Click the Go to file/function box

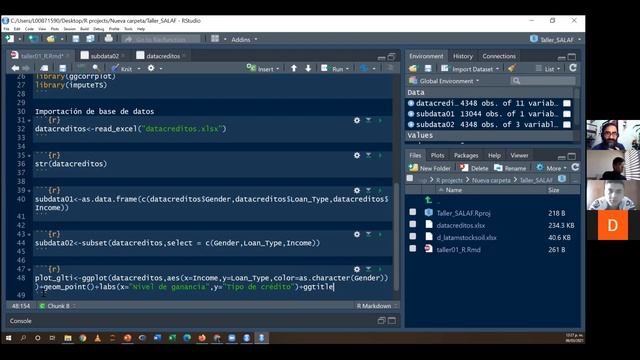coord(161,39)
